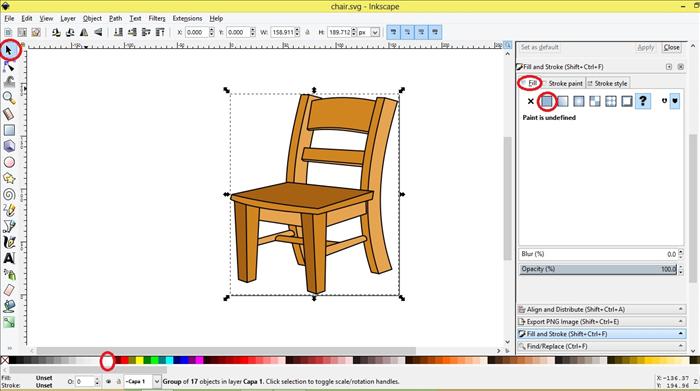Select the Calligraphy tool

(9, 242)
